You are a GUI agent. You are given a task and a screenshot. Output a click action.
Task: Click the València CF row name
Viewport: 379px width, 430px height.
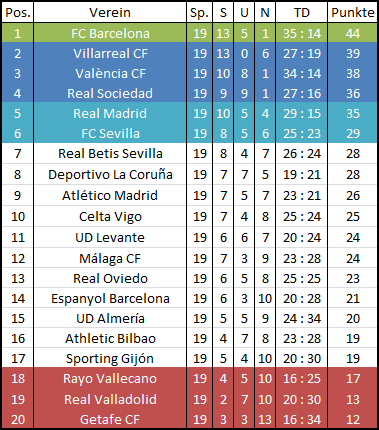pyautogui.click(x=110, y=73)
